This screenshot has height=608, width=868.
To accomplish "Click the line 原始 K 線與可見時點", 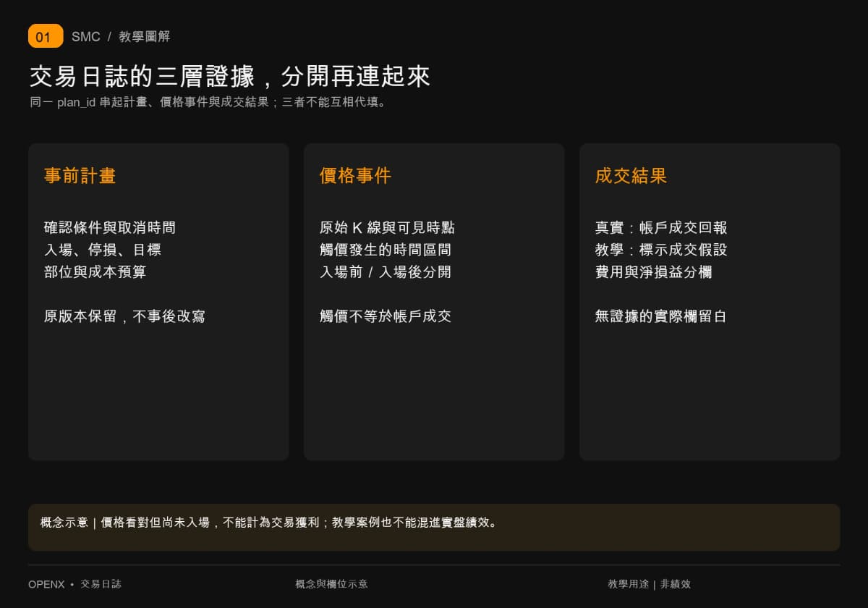I will (x=387, y=228).
